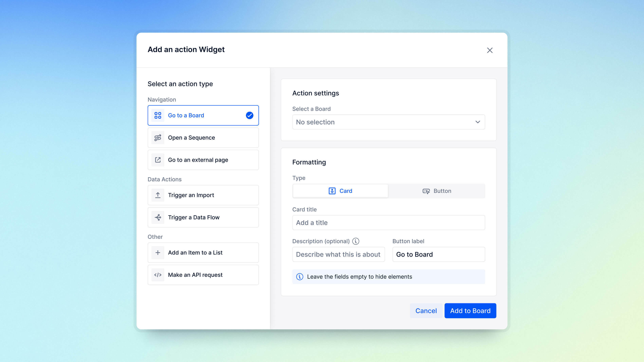
Task: Click the info icon next to Description (optional)
Action: coord(356,241)
